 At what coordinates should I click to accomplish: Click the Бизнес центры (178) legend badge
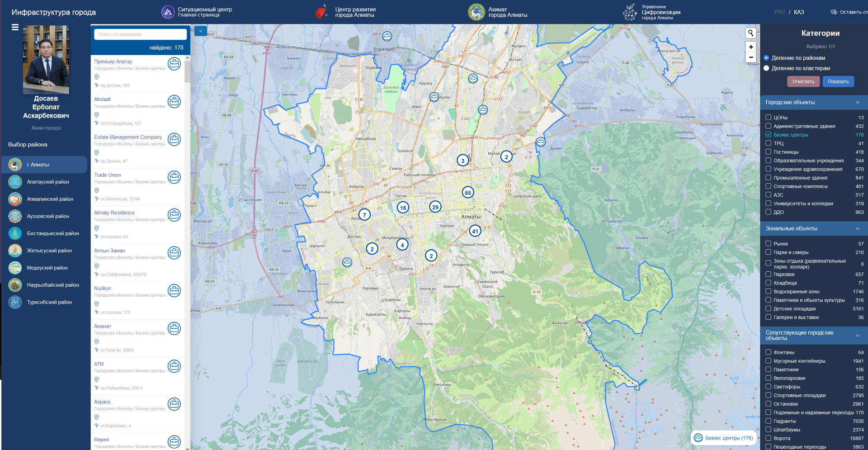(x=724, y=438)
